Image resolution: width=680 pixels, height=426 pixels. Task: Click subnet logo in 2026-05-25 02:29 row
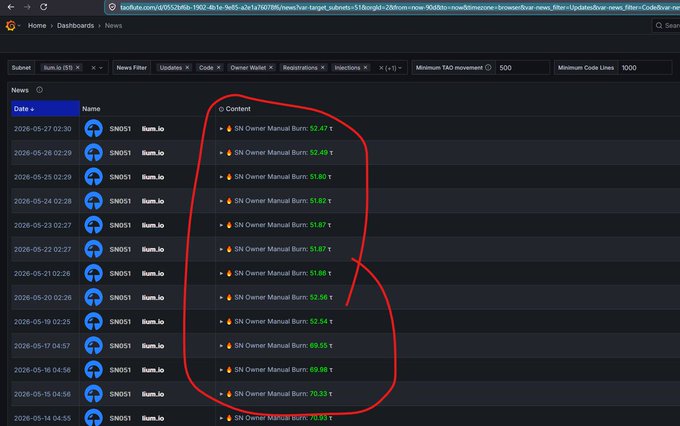point(93,177)
